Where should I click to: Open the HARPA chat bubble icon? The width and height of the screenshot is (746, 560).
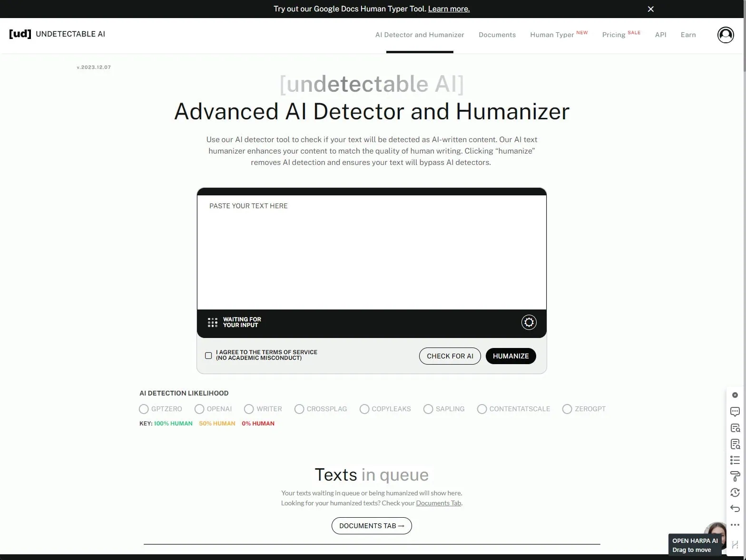click(x=735, y=412)
